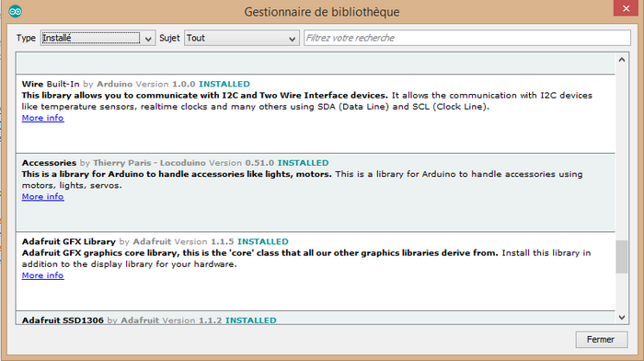644x361 pixels.
Task: Focus the Filtrez votre recherche field
Action: point(467,38)
